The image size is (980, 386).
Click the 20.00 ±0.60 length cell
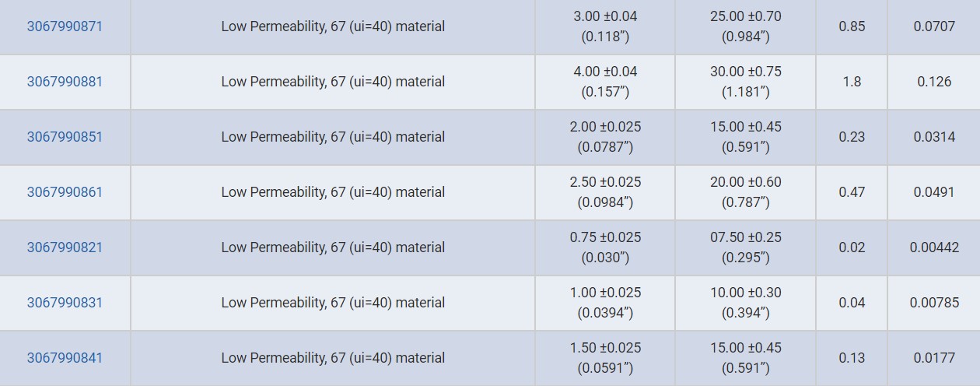click(x=745, y=192)
